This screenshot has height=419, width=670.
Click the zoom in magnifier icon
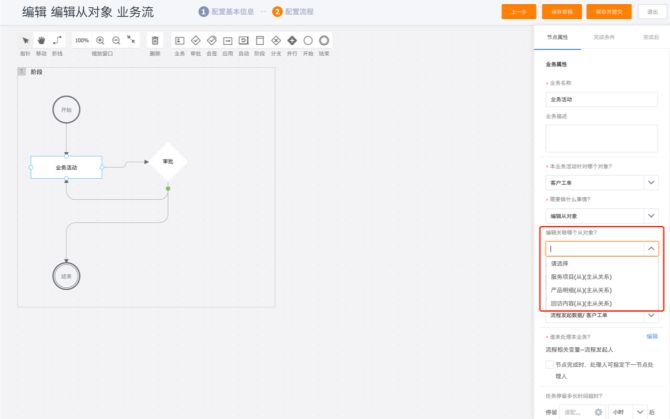click(100, 40)
